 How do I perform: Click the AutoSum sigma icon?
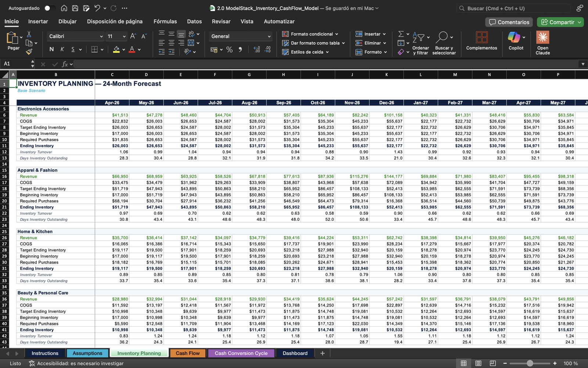coord(401,34)
